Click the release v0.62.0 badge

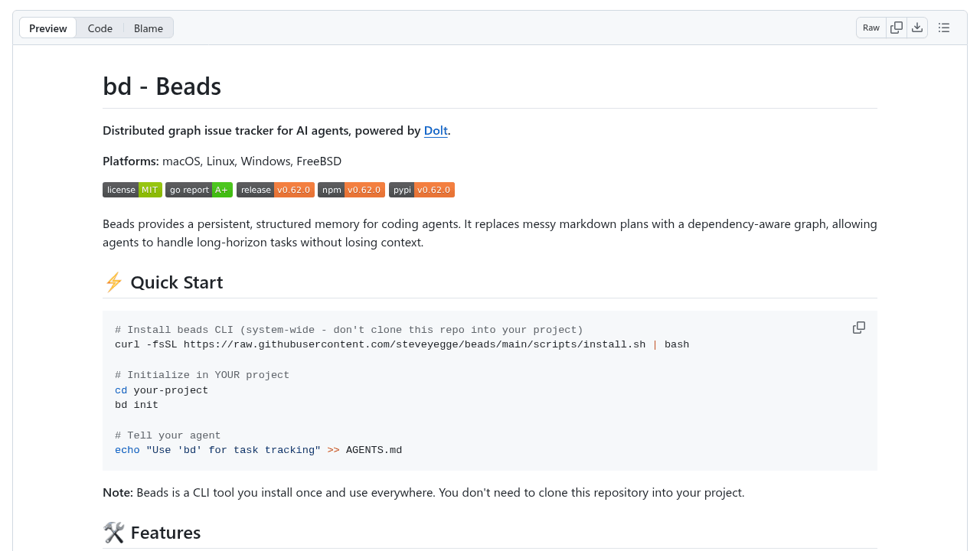275,189
